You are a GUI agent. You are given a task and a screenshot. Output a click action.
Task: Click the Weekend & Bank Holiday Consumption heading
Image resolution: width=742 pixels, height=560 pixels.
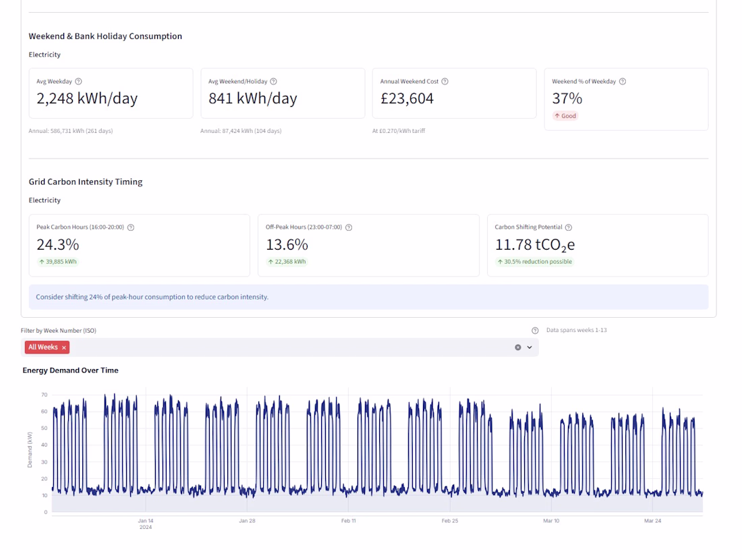pos(105,36)
